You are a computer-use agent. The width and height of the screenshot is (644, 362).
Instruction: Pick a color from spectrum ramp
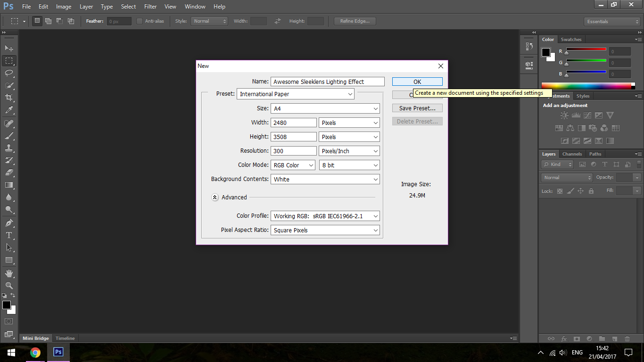586,86
